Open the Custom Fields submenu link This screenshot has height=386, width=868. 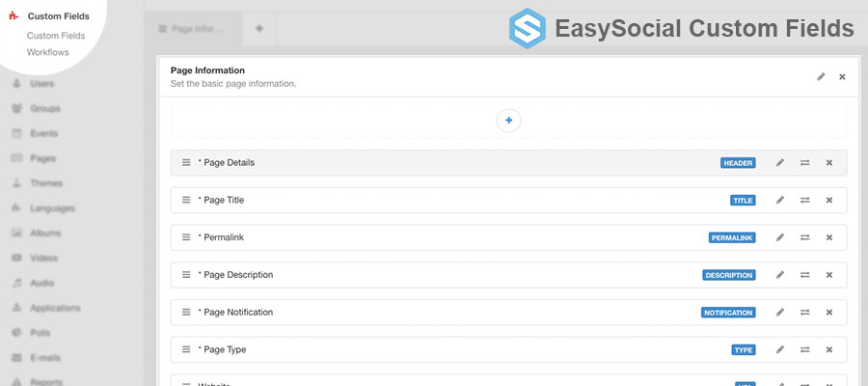(56, 36)
